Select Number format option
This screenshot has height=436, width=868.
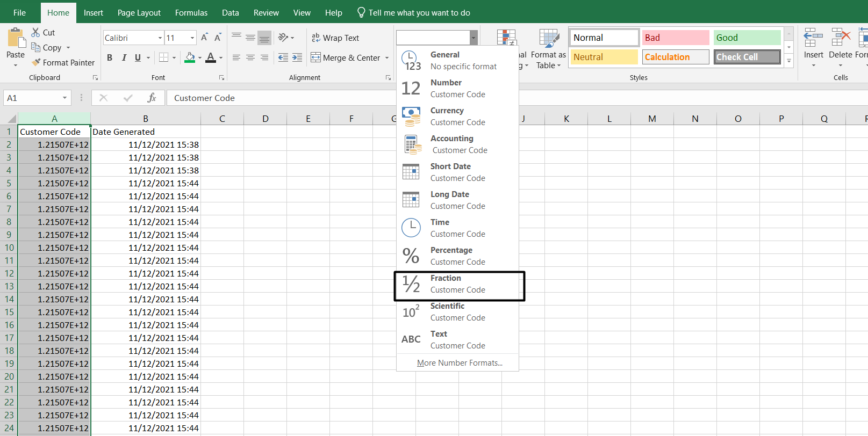tap(457, 88)
